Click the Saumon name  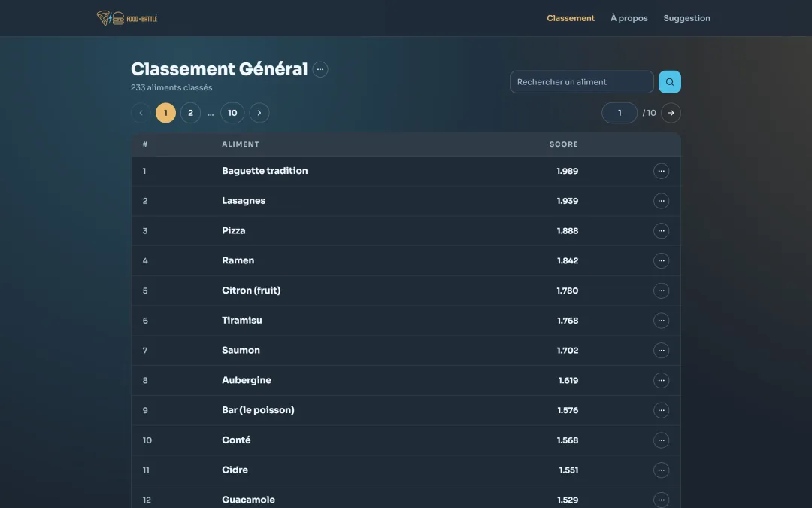[x=241, y=351]
